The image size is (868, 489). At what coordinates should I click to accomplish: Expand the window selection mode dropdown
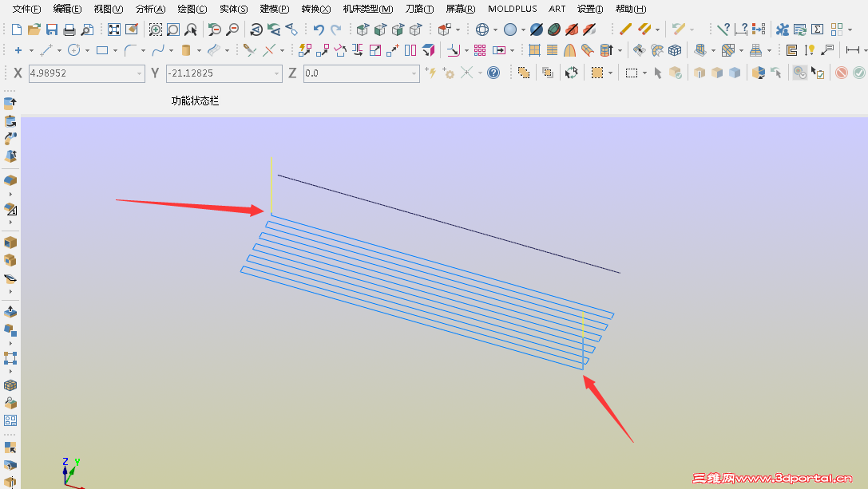[645, 73]
